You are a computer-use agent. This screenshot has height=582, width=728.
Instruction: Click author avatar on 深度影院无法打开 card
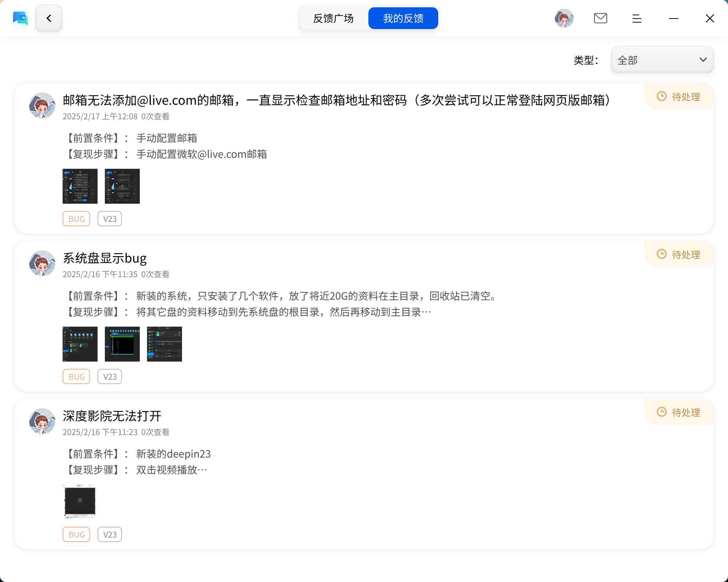tap(42, 421)
